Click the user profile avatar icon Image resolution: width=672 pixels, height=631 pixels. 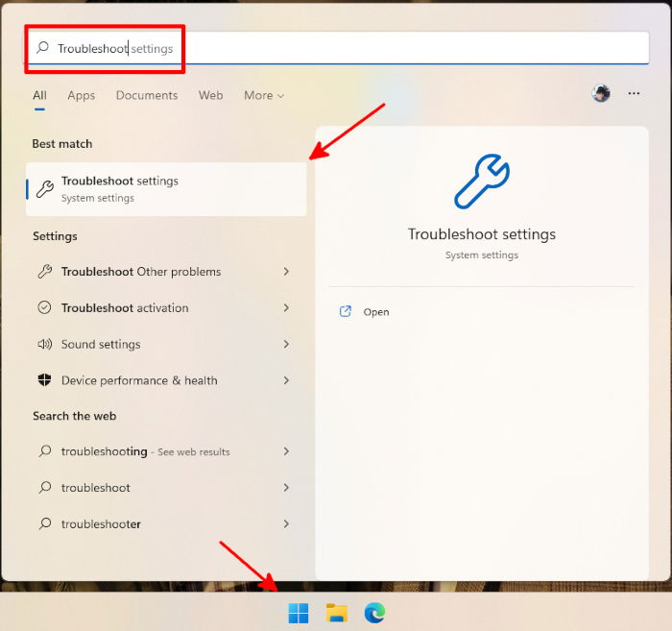[x=601, y=93]
